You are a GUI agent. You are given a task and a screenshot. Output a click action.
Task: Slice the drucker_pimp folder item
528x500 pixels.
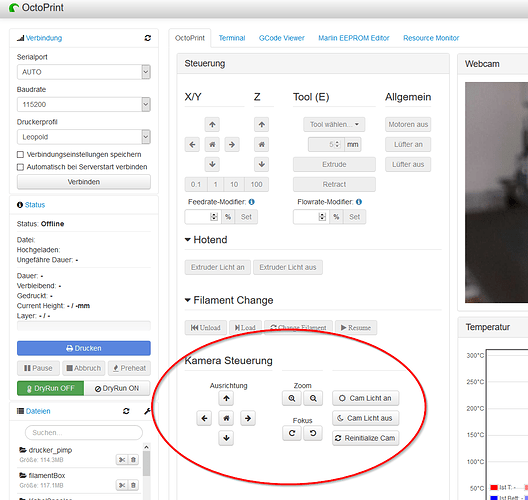(x=122, y=460)
